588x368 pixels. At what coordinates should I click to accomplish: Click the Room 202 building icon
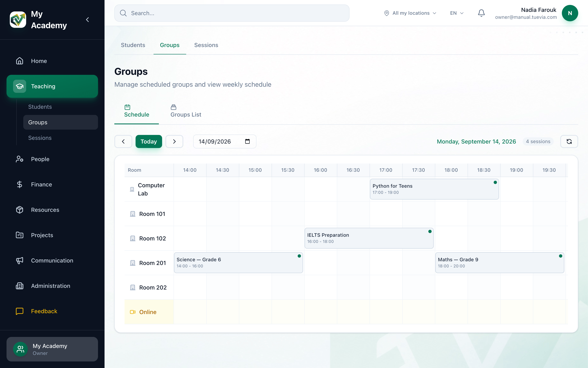click(133, 288)
